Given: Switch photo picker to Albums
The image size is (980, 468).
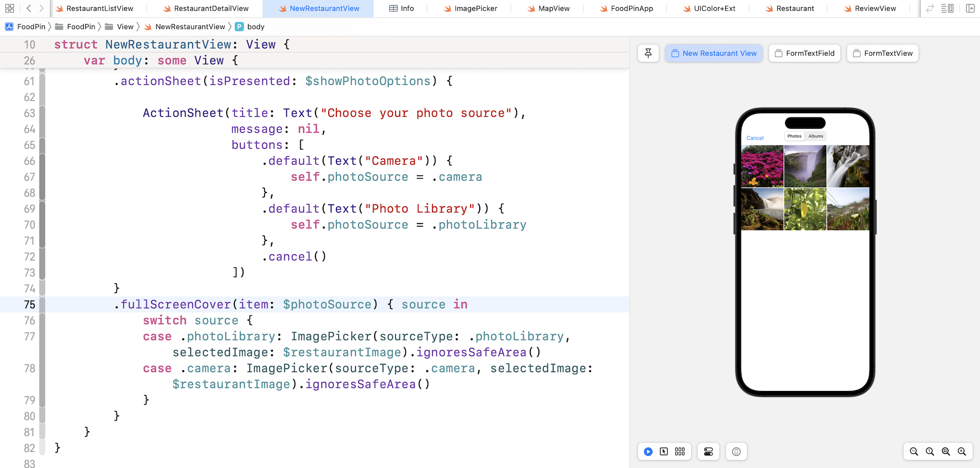Looking at the screenshot, I should (816, 136).
